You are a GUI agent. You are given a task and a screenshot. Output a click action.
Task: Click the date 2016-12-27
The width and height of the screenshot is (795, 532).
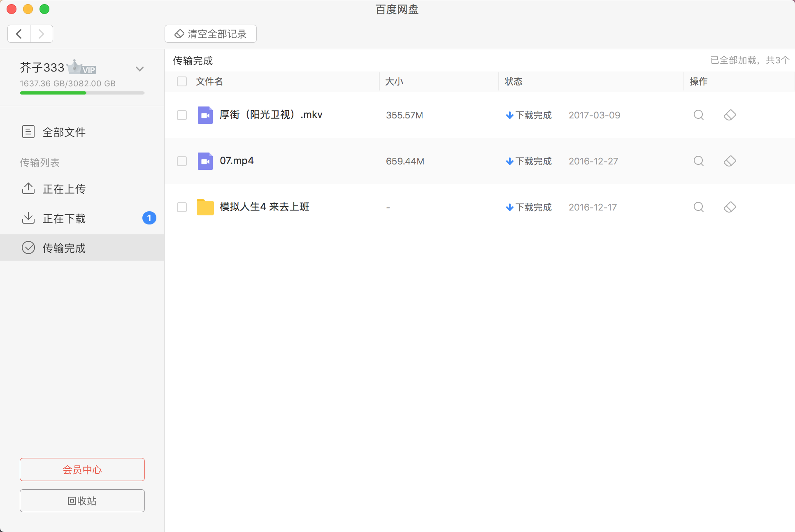click(x=593, y=161)
